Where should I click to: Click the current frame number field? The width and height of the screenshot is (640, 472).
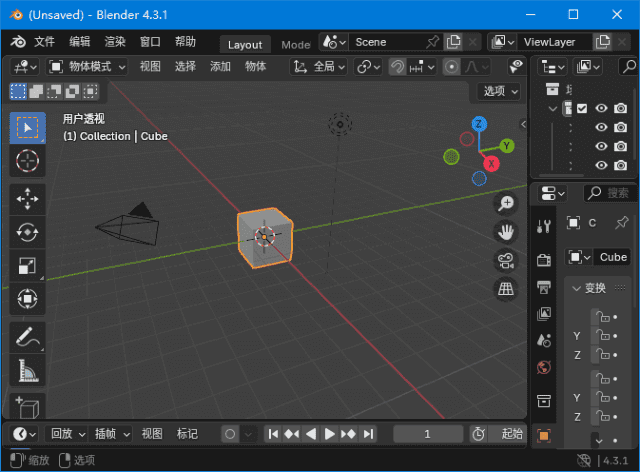coord(428,434)
